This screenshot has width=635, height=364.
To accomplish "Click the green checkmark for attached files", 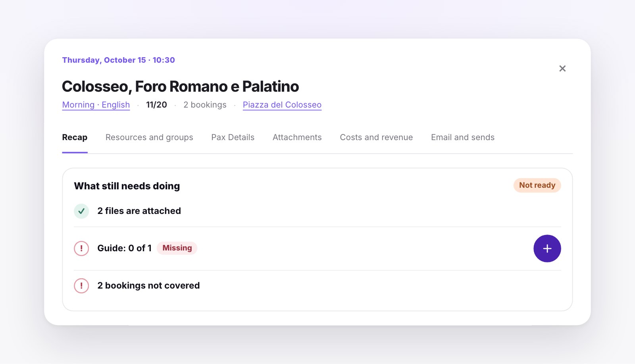I will click(81, 211).
